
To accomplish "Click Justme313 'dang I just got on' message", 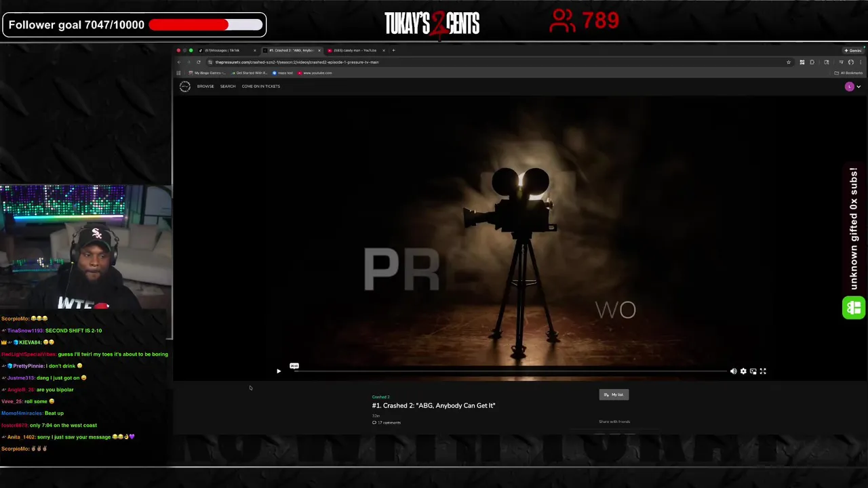I will click(44, 378).
